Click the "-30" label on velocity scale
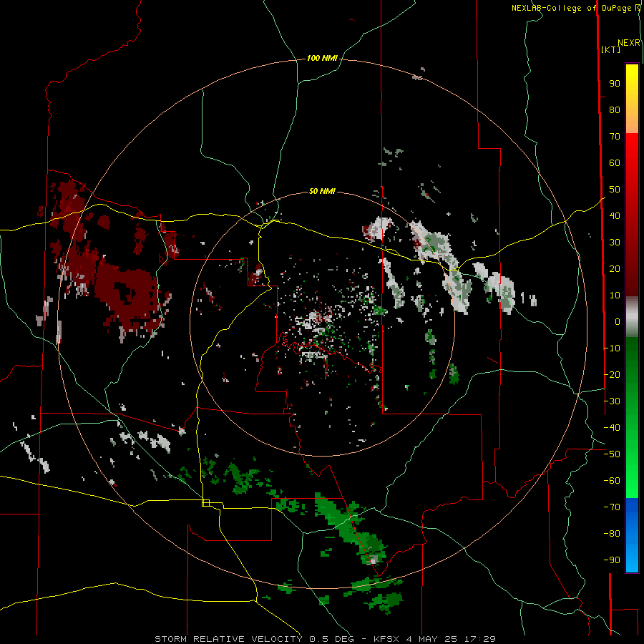 point(612,401)
